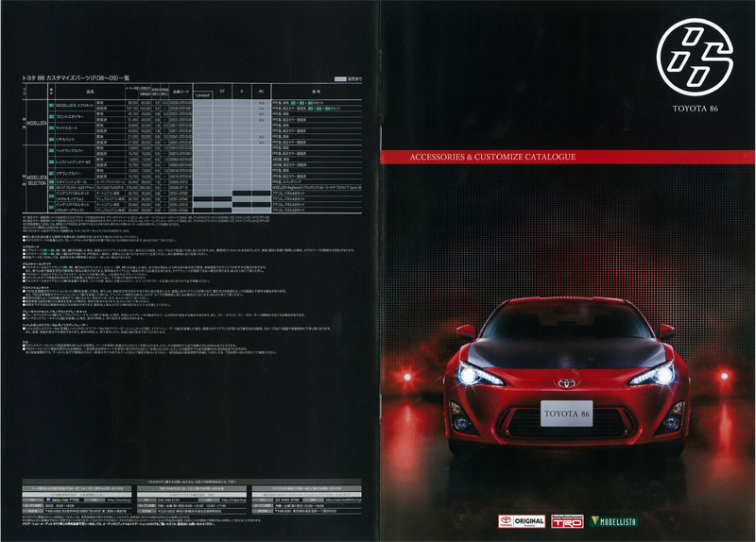Viewport: 756px width, 542px height.
Task: Click the free-dial icon beside 0800-700-7700
Action: pos(48,500)
